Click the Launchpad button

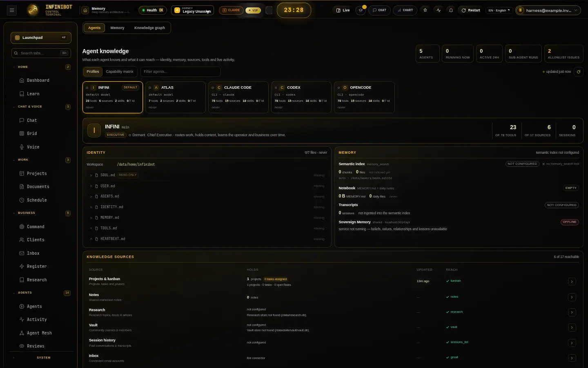pyautogui.click(x=41, y=38)
